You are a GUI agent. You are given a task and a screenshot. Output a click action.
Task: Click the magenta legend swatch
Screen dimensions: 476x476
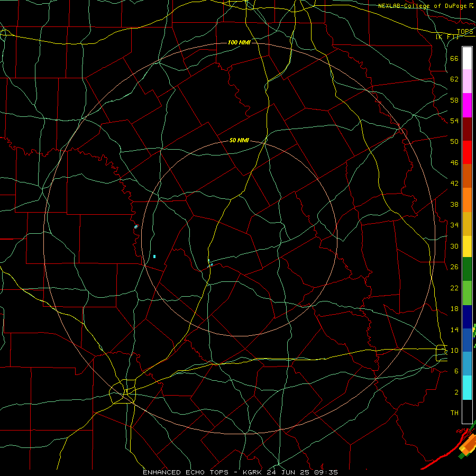coord(467,105)
